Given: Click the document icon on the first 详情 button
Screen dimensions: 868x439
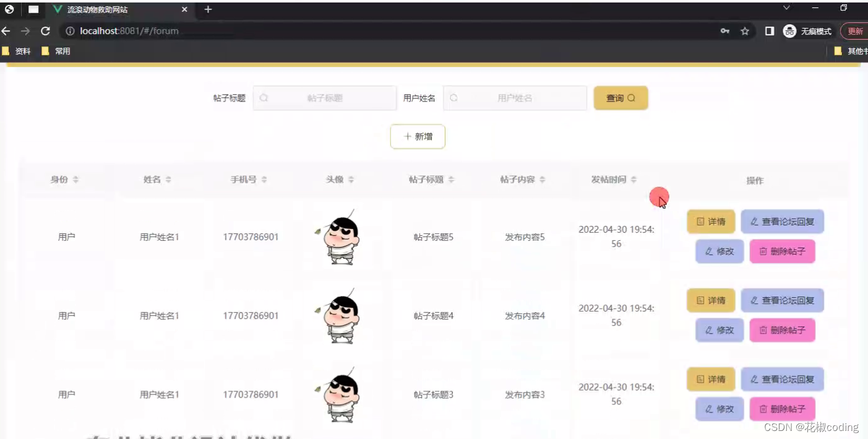Looking at the screenshot, I should coord(701,221).
